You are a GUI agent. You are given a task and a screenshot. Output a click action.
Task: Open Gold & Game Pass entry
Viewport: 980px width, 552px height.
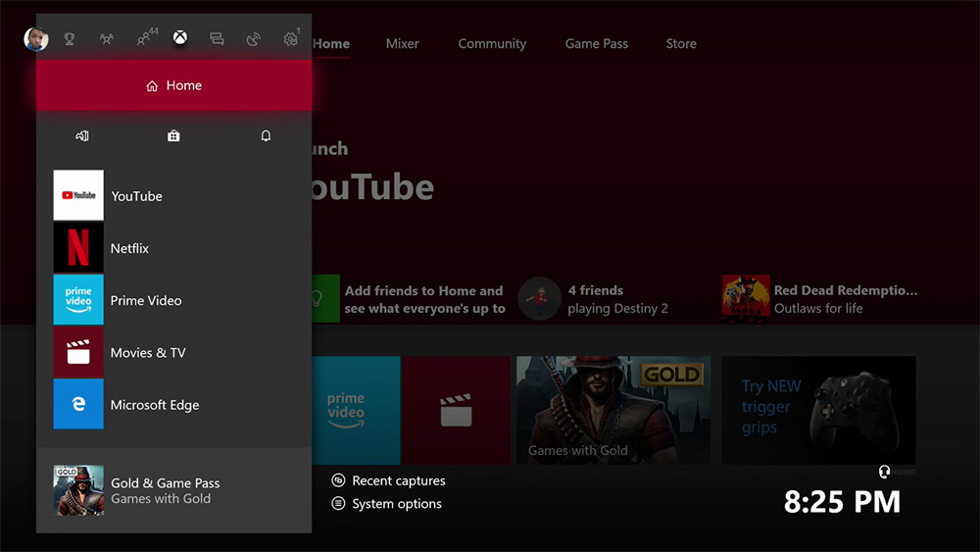point(173,490)
